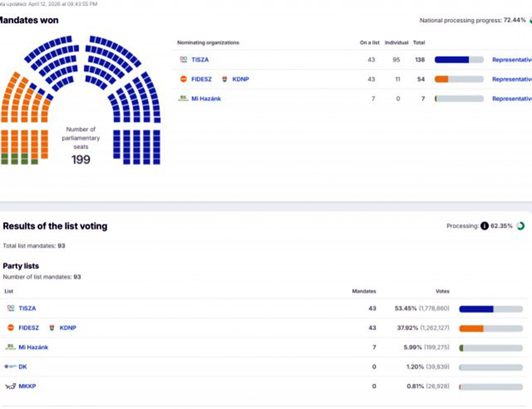The width and height of the screenshot is (532, 409).
Task: Open Representatives link for FIDESZ KDNP row
Action: coord(512,79)
